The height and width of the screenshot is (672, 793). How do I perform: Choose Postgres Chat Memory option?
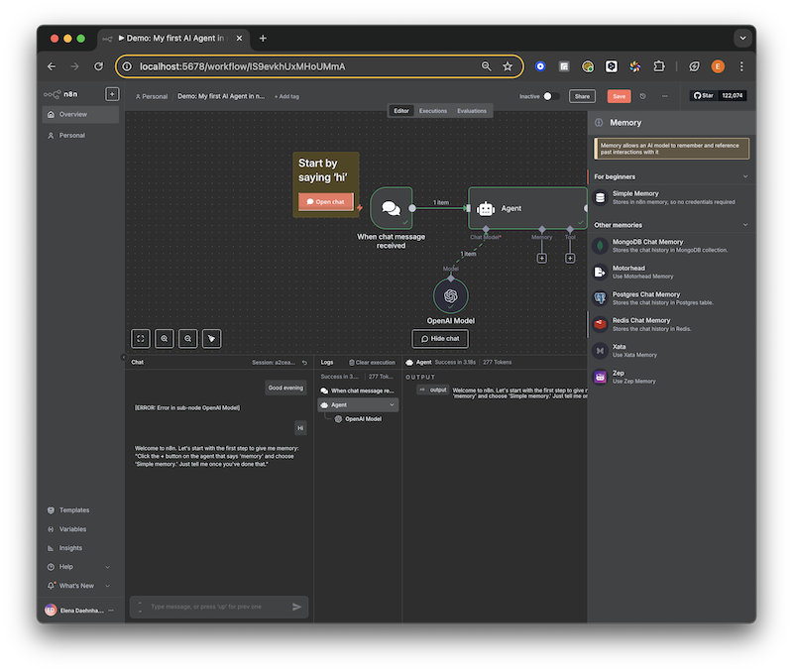[x=671, y=298]
